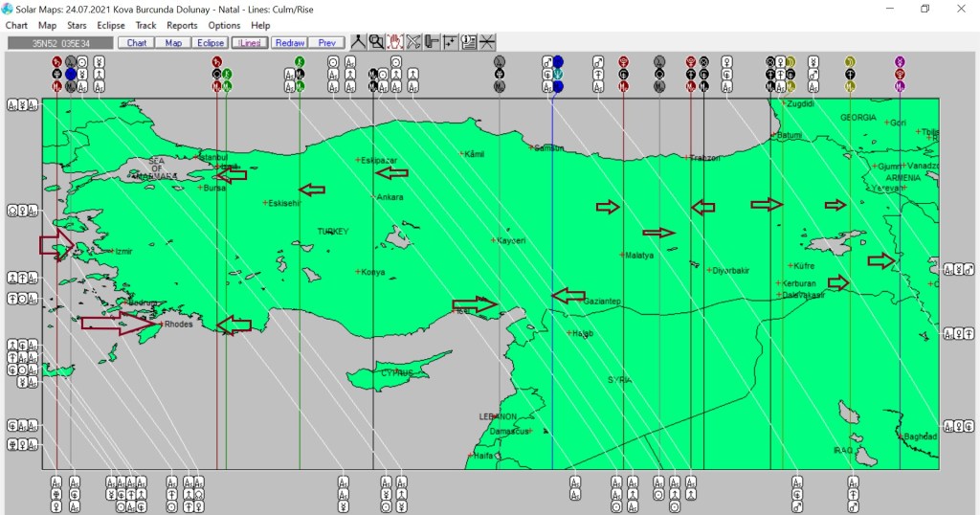Viewport: 980px width, 515px height.
Task: Select the compass dividers measure tool
Action: 358,42
